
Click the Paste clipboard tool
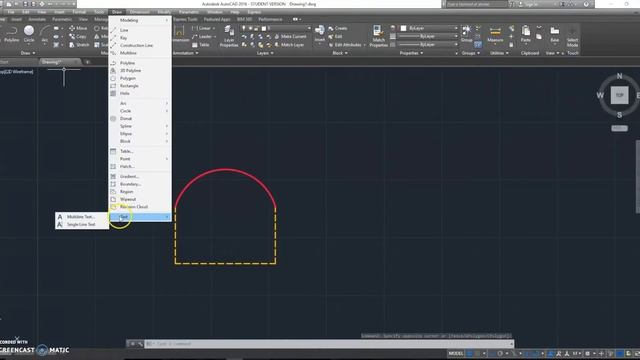526,33
